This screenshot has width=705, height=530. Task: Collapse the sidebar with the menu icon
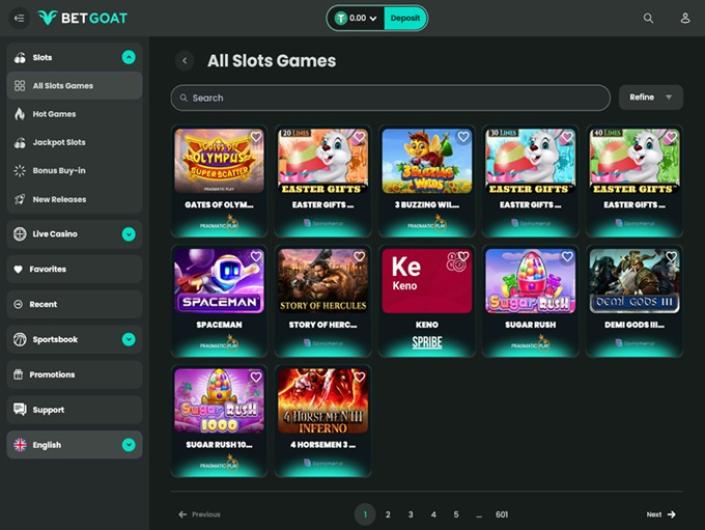19,18
